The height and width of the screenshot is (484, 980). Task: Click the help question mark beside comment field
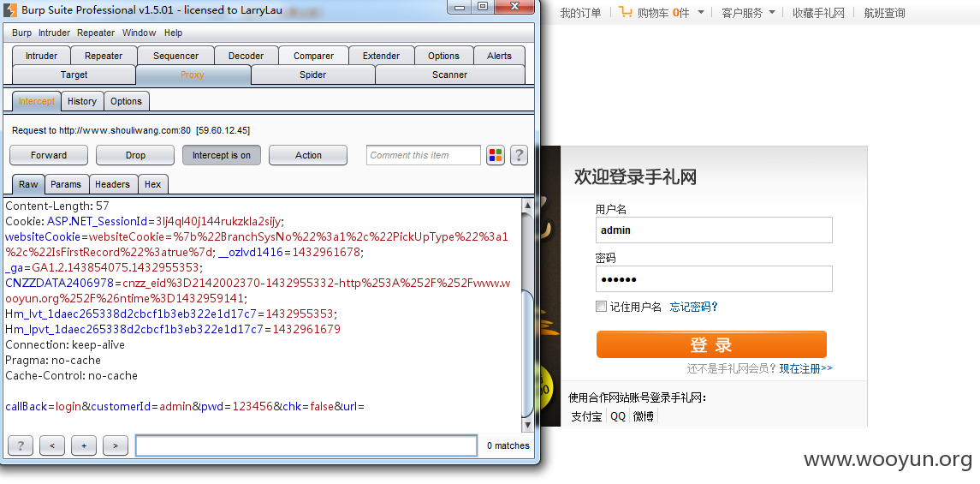519,155
